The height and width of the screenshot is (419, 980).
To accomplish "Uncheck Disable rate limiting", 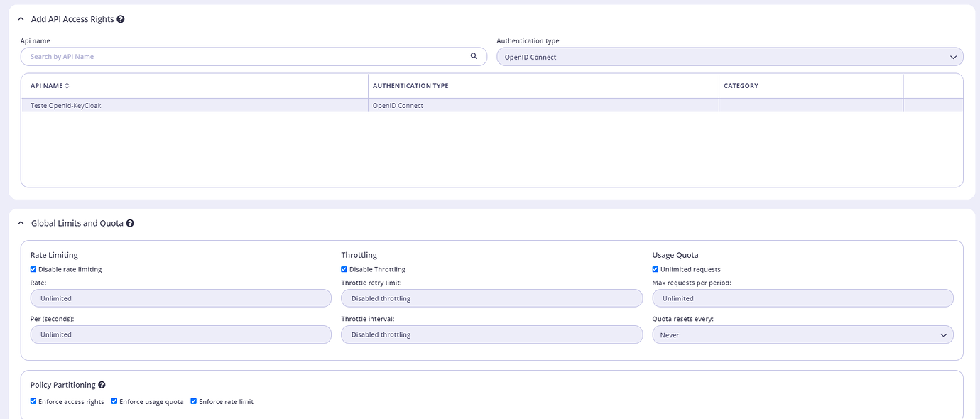I will 33,269.
